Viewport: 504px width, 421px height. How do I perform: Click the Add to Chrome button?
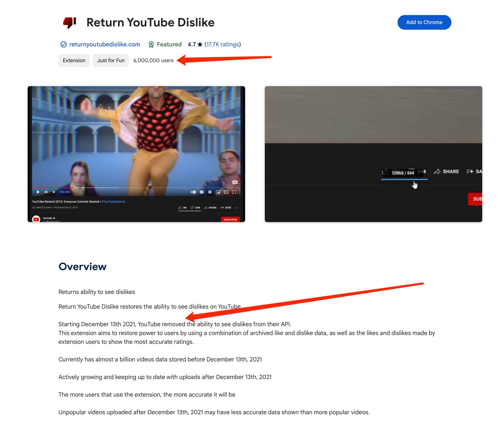click(424, 22)
